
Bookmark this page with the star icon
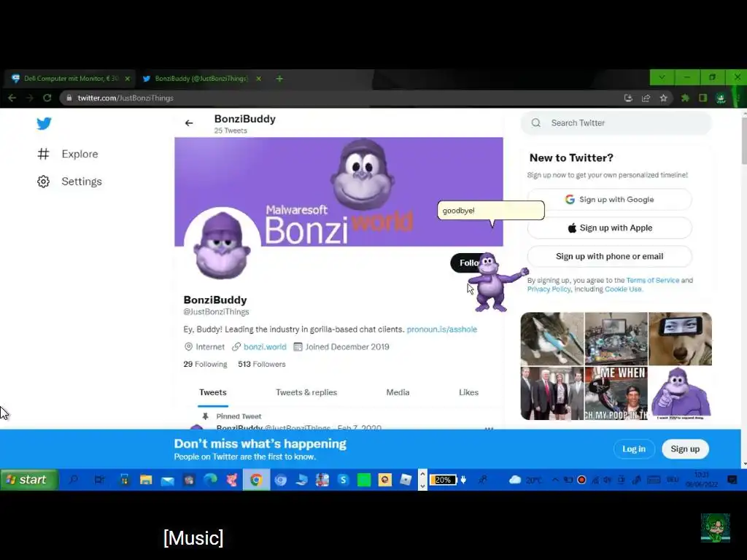pyautogui.click(x=664, y=98)
